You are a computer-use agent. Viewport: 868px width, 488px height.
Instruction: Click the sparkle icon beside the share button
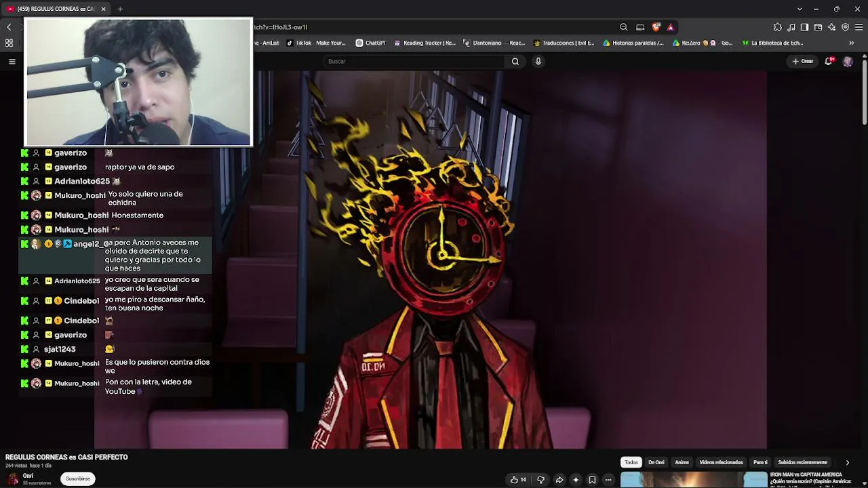(x=576, y=480)
